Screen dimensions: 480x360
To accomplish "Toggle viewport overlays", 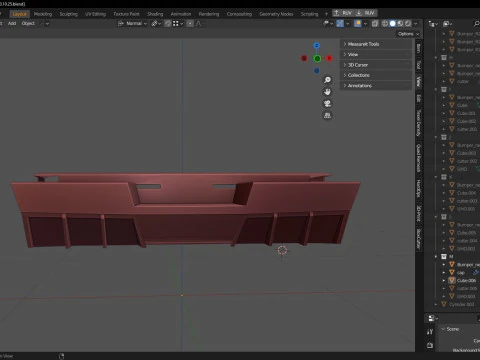I will [358, 23].
